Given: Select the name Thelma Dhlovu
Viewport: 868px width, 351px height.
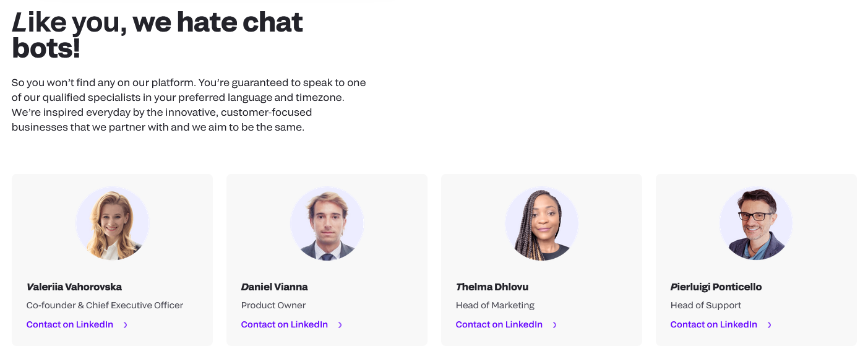Looking at the screenshot, I should (x=492, y=287).
